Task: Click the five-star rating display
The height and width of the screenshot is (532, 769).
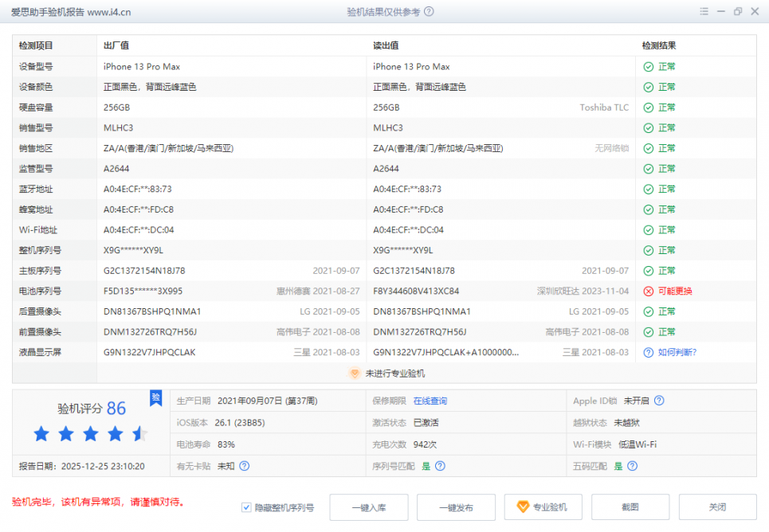Action: tap(90, 434)
